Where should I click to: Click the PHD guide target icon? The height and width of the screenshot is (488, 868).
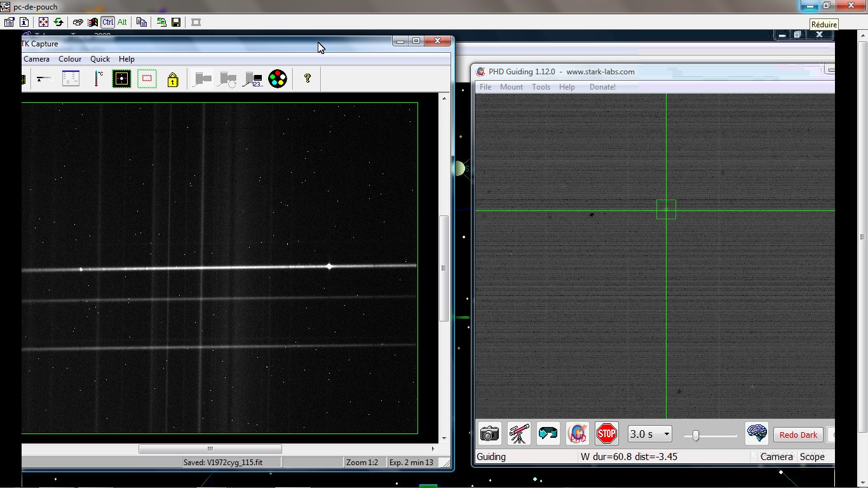pyautogui.click(x=577, y=434)
